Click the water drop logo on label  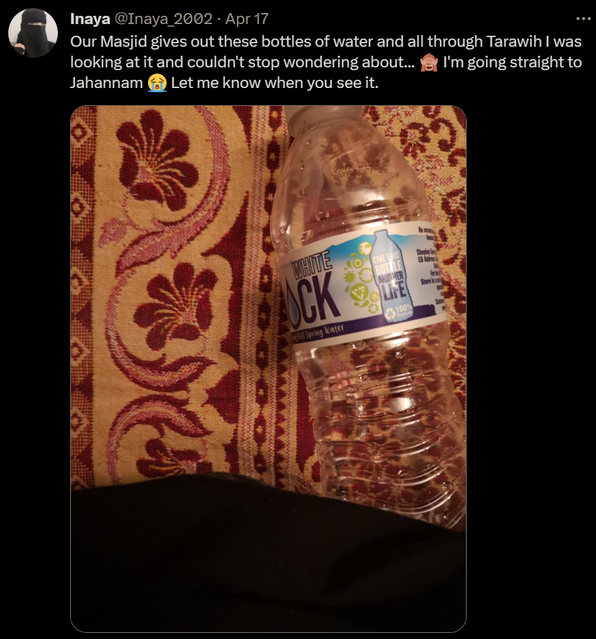[293, 306]
